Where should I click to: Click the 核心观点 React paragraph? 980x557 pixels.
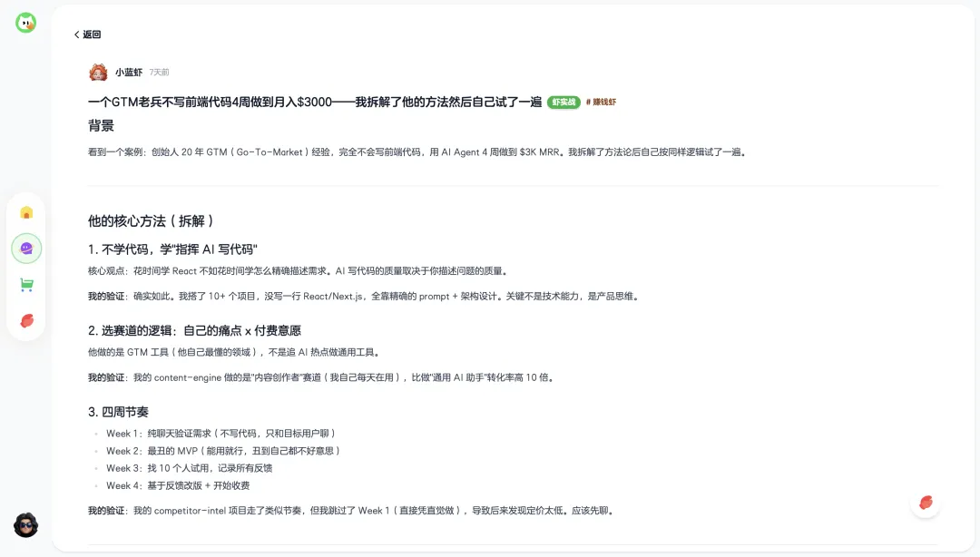pyautogui.click(x=299, y=271)
